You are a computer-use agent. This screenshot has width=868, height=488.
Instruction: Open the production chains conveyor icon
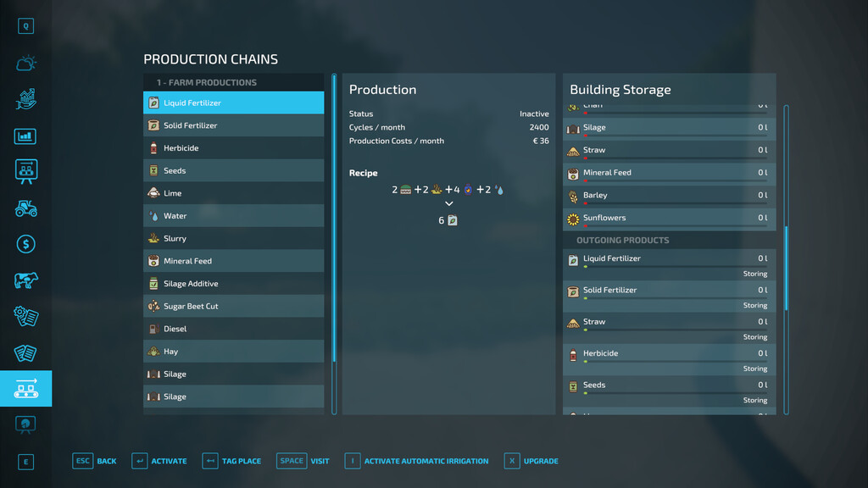point(26,388)
